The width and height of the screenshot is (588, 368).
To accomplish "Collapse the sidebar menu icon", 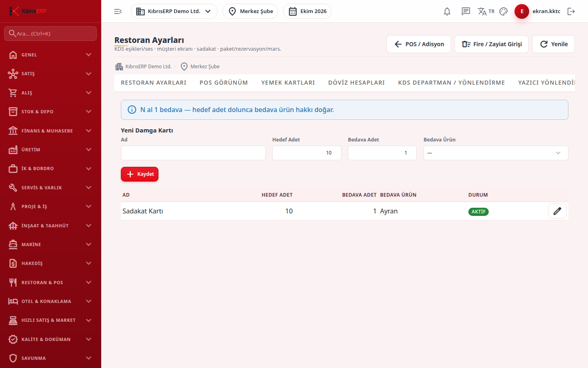I will pos(118,11).
